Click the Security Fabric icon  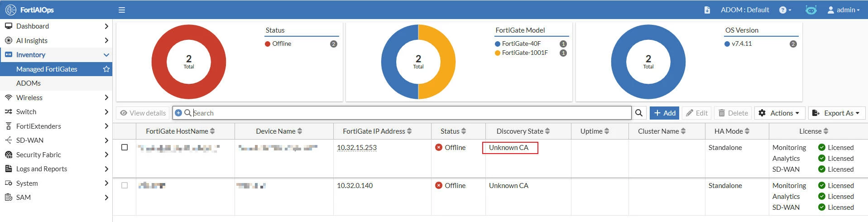[8, 154]
